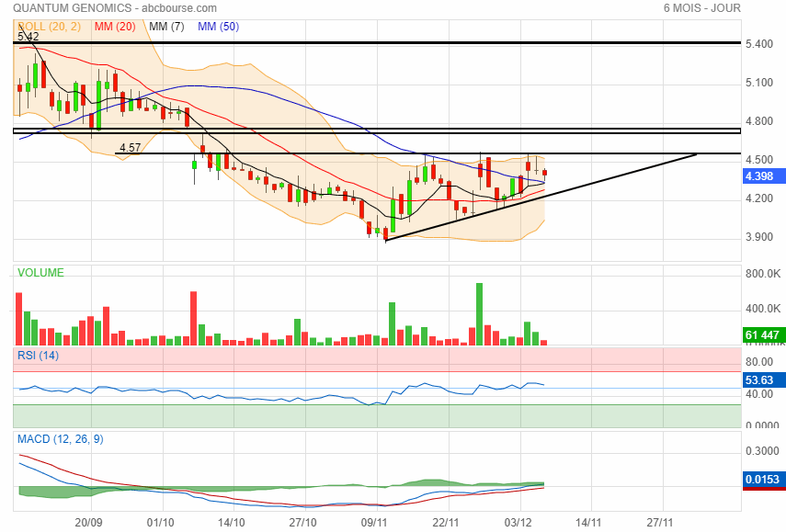
Task: Click the MACD (12, 26, 9) indicator label
Action: coord(61,439)
